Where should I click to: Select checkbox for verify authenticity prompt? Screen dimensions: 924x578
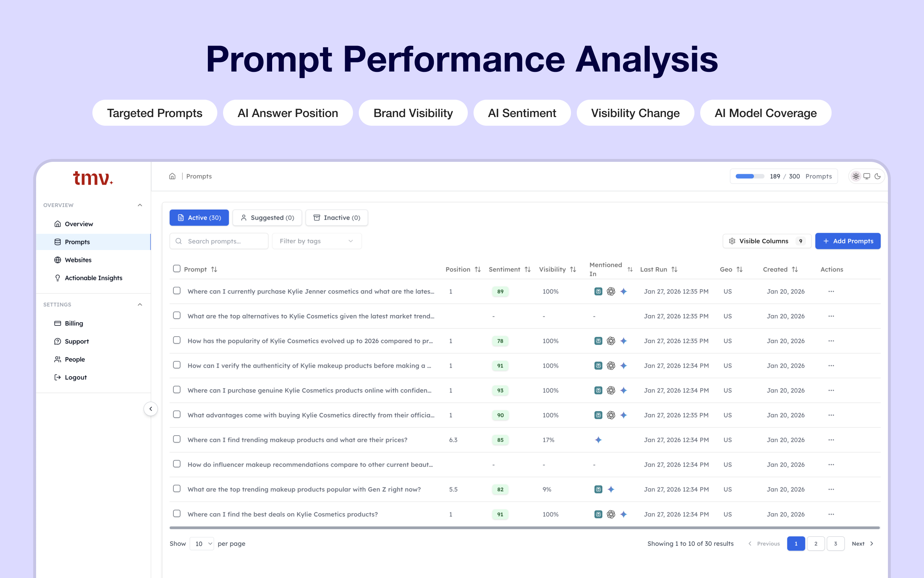click(176, 365)
